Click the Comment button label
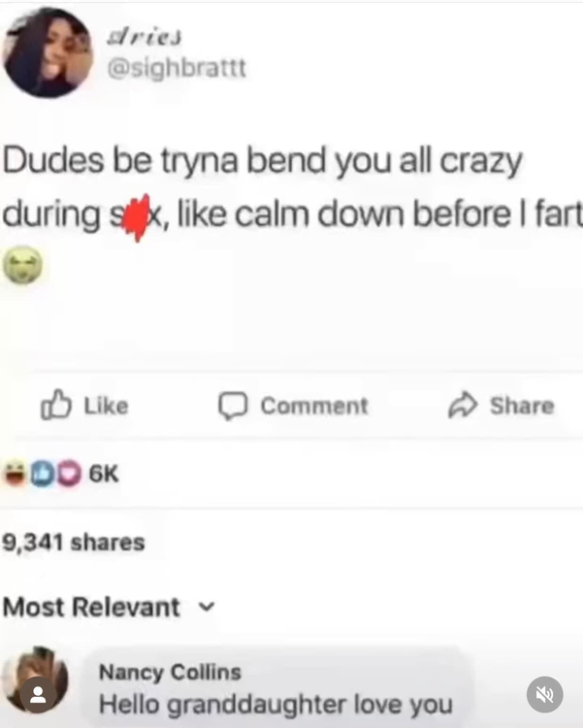 coord(314,406)
